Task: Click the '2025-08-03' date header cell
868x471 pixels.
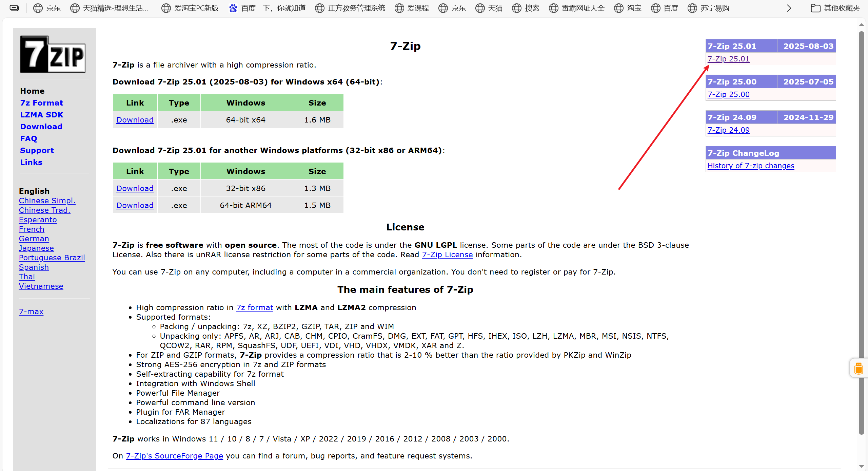Action: pos(807,46)
